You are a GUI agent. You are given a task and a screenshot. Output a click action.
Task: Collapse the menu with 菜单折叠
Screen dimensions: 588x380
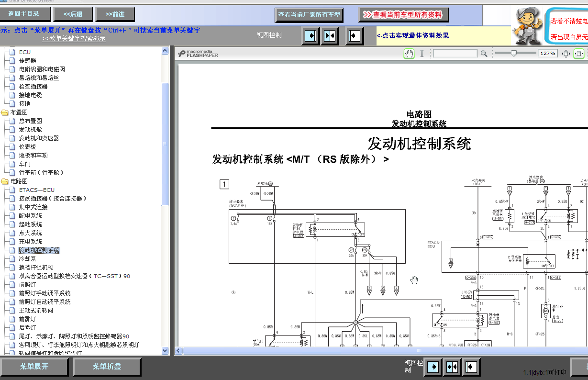pyautogui.click(x=107, y=367)
